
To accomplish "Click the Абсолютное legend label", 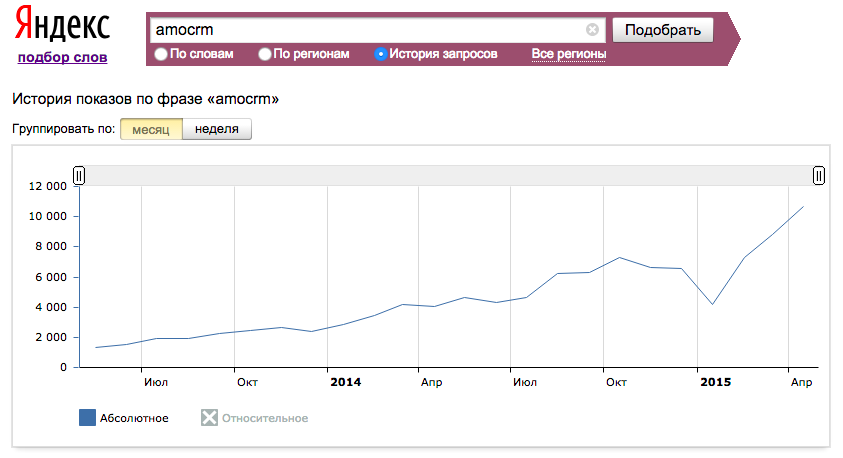I will (134, 418).
